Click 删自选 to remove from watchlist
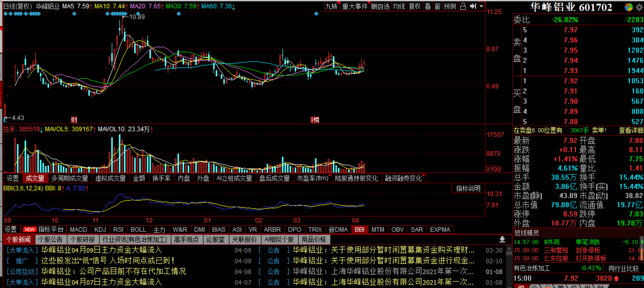Screen dimensions: 644x288 (380, 6)
